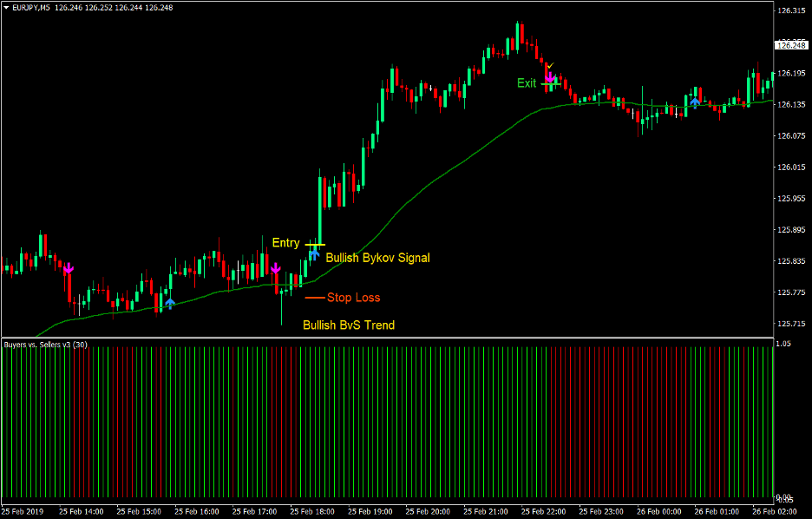Click the magenta down arrow near 25 Feb 14:00
This screenshot has height=519, width=812.
[68, 270]
